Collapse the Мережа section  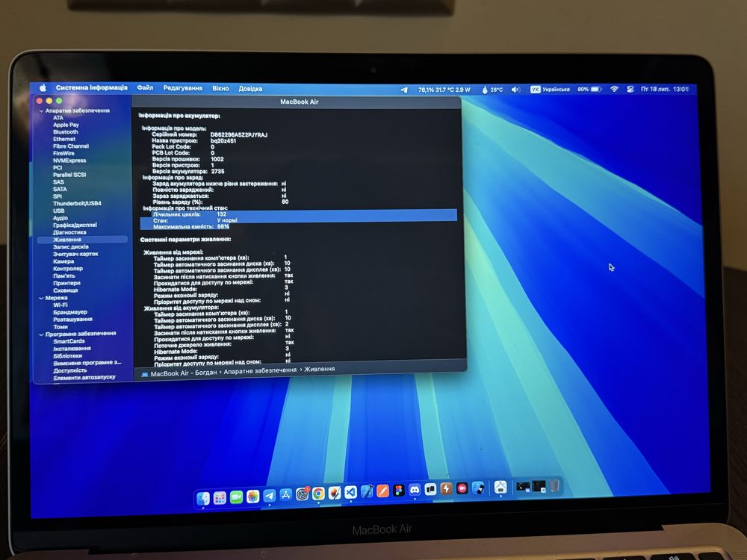click(x=41, y=298)
